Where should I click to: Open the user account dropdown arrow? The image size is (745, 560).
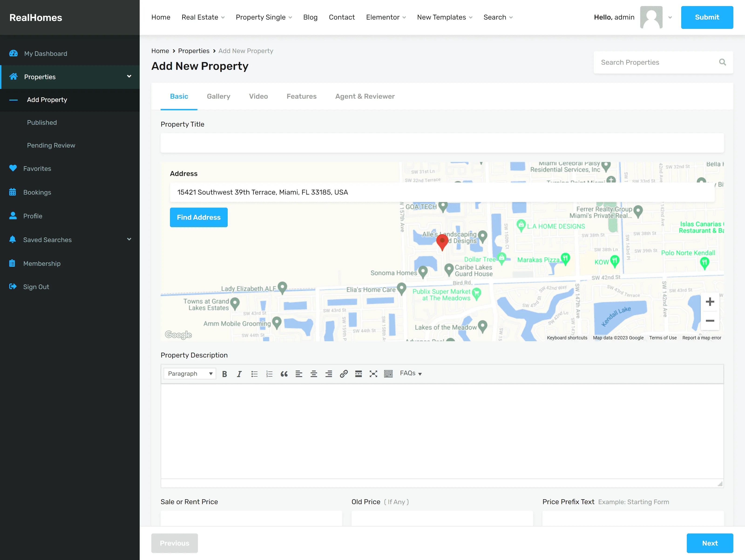pyautogui.click(x=670, y=17)
